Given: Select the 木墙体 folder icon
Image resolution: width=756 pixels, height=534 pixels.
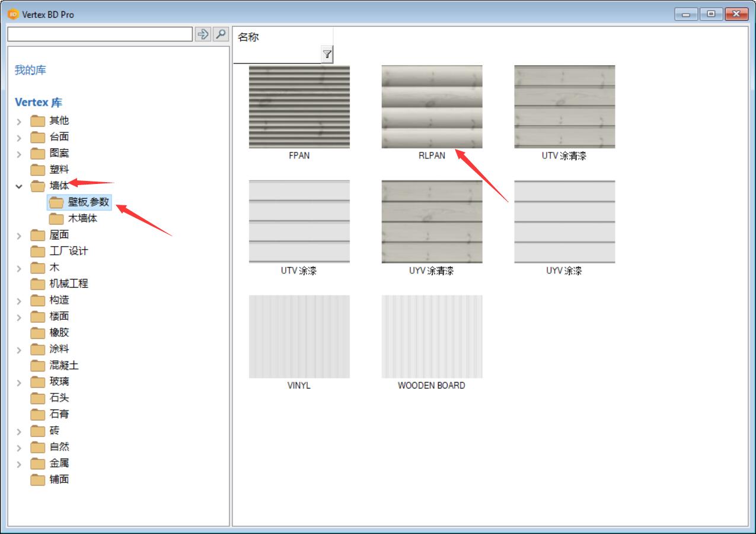Looking at the screenshot, I should [x=56, y=219].
